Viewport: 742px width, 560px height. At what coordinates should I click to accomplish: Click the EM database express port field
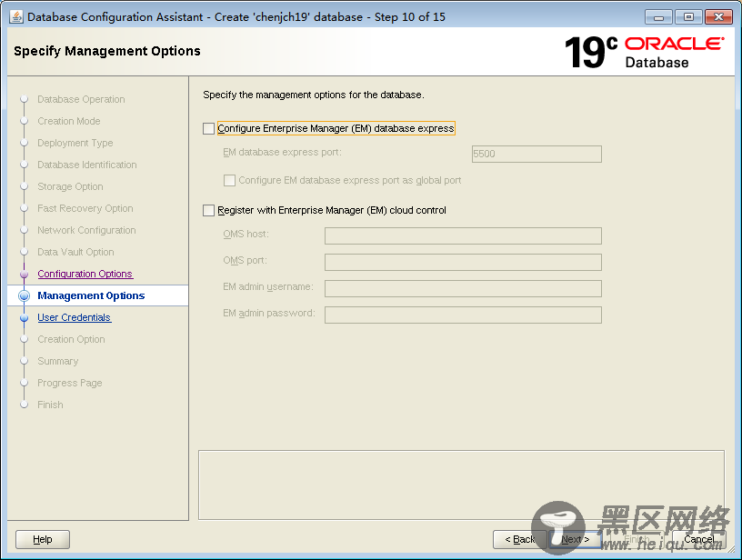pos(536,155)
